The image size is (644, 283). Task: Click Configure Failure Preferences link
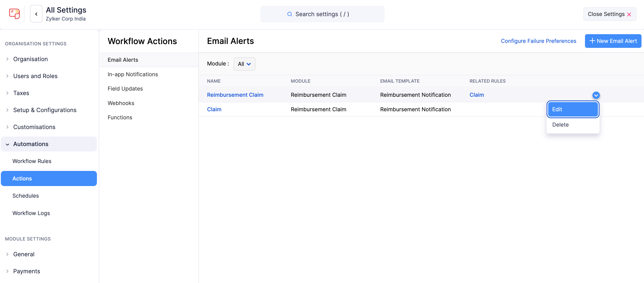538,41
